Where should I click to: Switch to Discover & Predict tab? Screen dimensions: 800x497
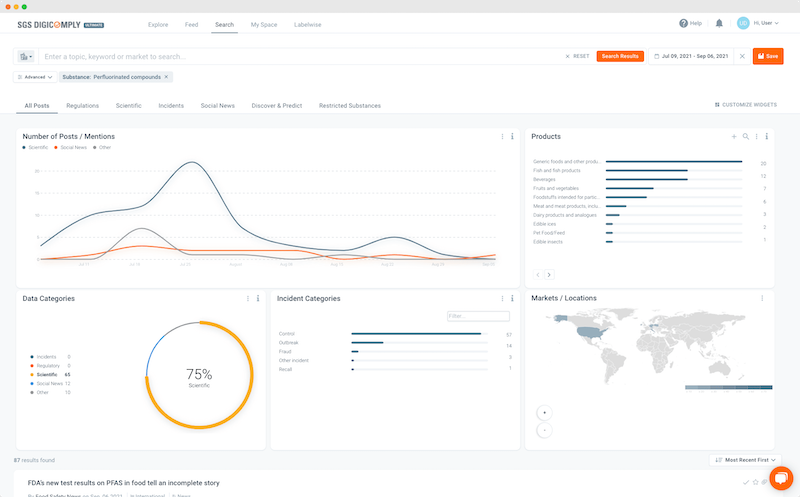click(277, 106)
